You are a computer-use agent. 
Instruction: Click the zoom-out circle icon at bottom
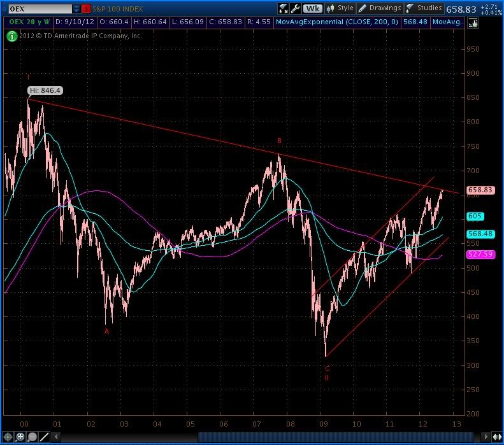(32, 437)
